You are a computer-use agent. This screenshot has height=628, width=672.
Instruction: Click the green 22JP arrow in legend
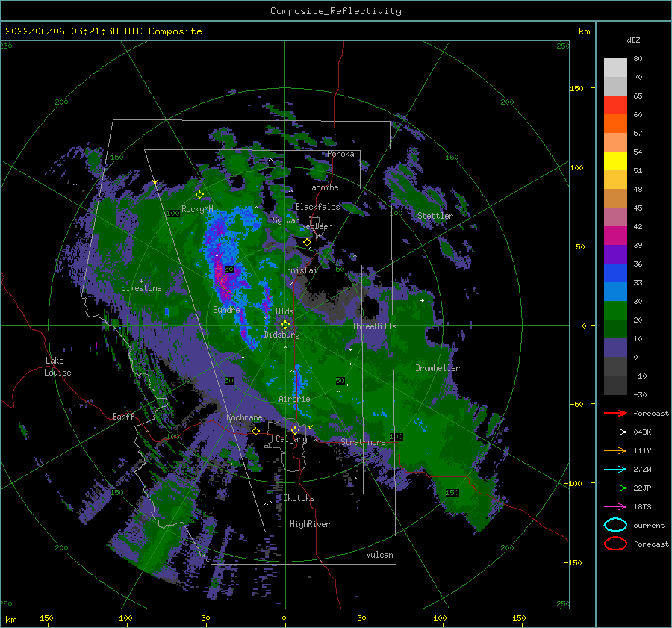(616, 488)
